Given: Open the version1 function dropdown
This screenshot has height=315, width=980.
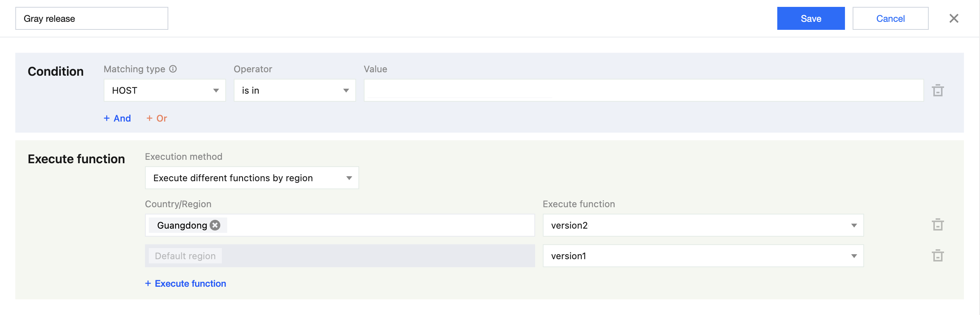Looking at the screenshot, I should 703,256.
